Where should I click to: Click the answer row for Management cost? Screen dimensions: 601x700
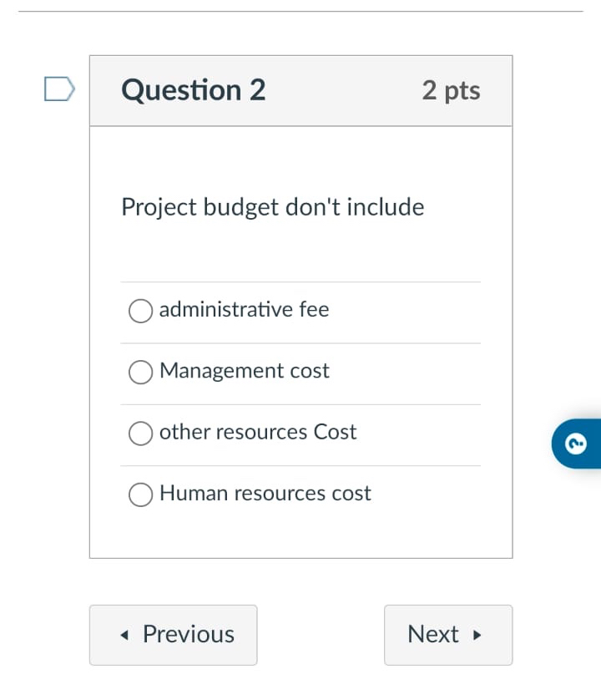(x=245, y=373)
